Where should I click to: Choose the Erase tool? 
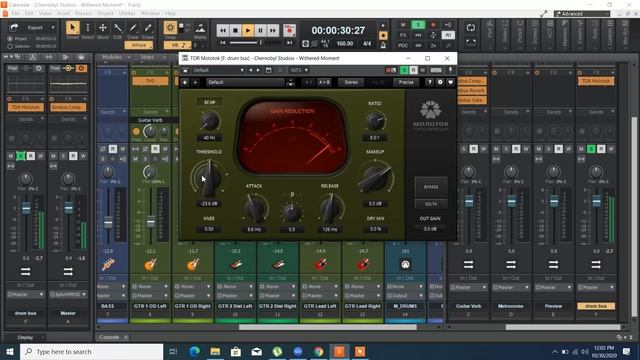tap(148, 28)
